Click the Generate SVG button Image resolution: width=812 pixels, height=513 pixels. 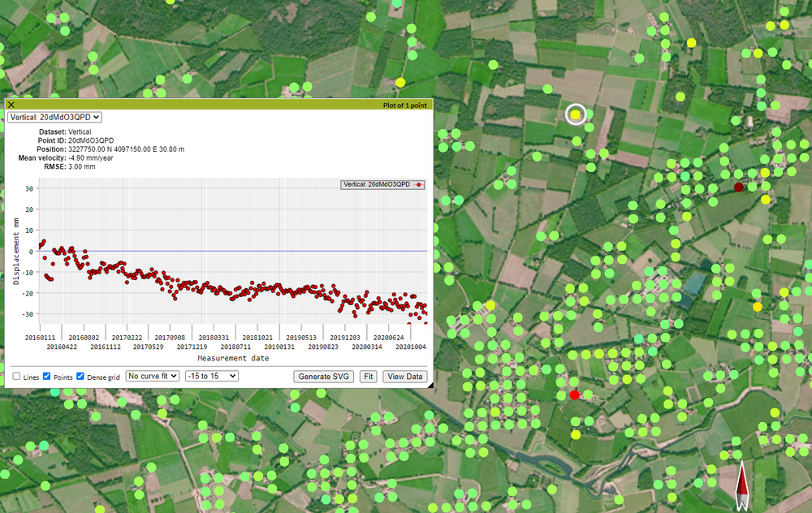pos(324,377)
